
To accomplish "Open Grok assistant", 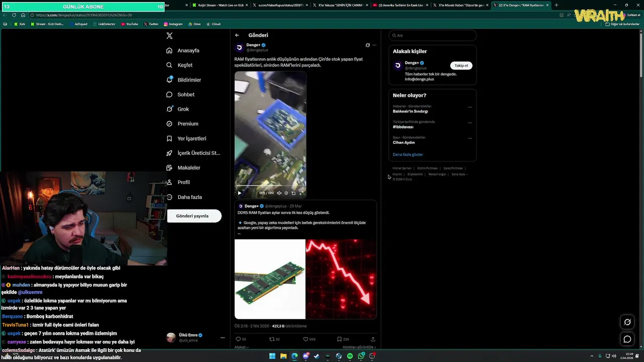I will point(178,109).
